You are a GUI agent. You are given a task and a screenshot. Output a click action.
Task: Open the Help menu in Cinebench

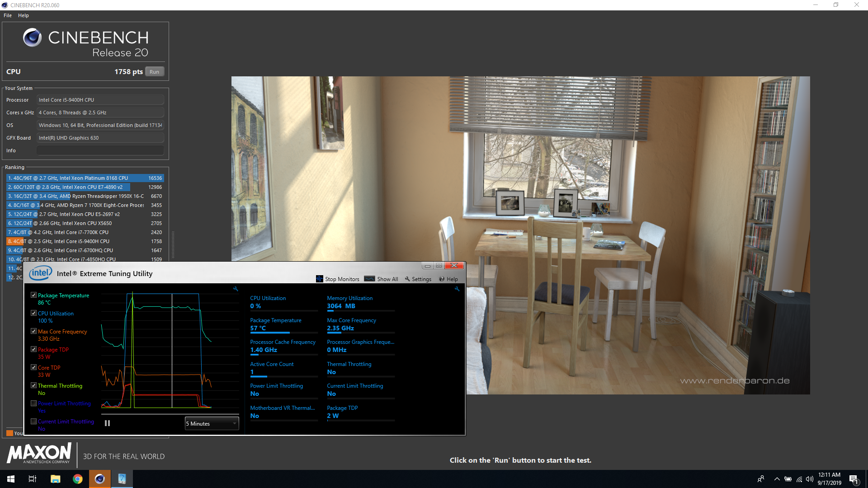pos(24,15)
